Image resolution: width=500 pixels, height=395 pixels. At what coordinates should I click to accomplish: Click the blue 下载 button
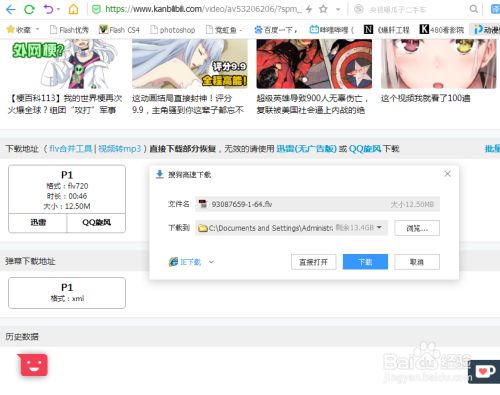[x=365, y=262]
